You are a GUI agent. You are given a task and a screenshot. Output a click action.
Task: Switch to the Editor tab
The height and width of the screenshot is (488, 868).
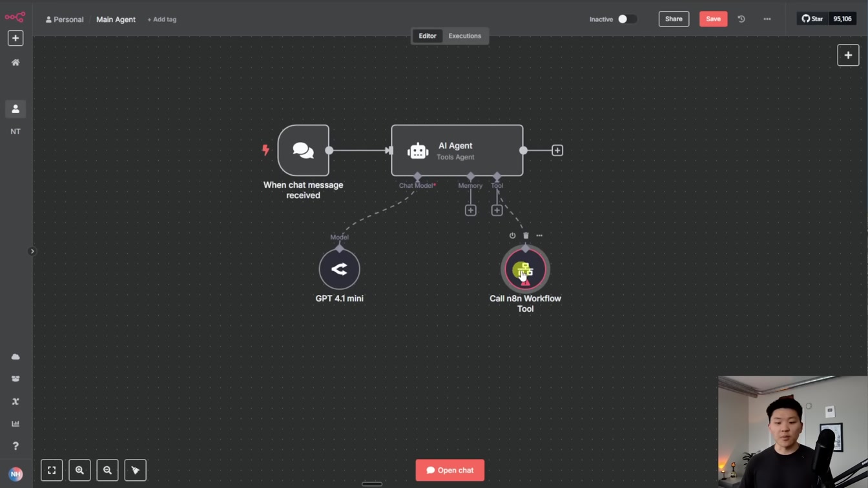(x=428, y=36)
